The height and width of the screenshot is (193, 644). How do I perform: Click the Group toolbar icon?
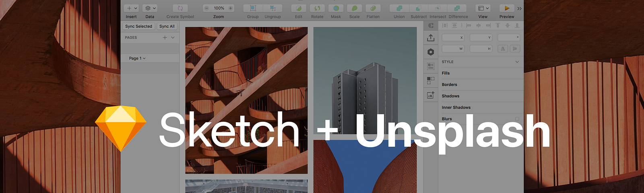(x=253, y=8)
